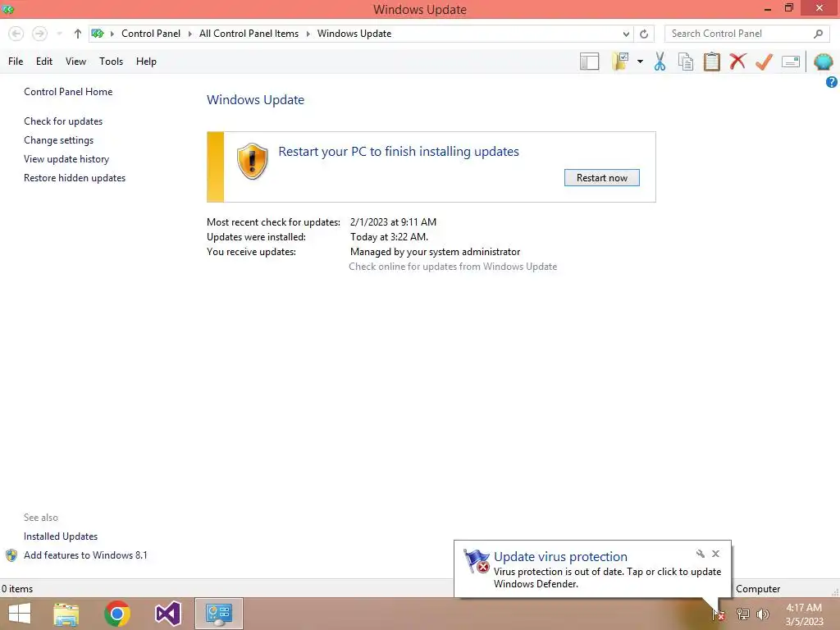
Task: Click the system icon in the title bar
Action: [x=8, y=9]
